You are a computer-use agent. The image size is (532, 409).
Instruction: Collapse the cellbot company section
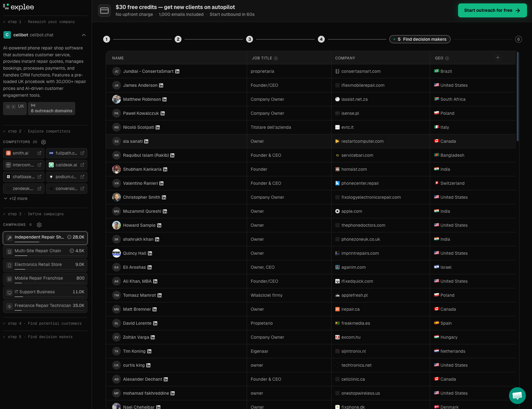point(84,35)
